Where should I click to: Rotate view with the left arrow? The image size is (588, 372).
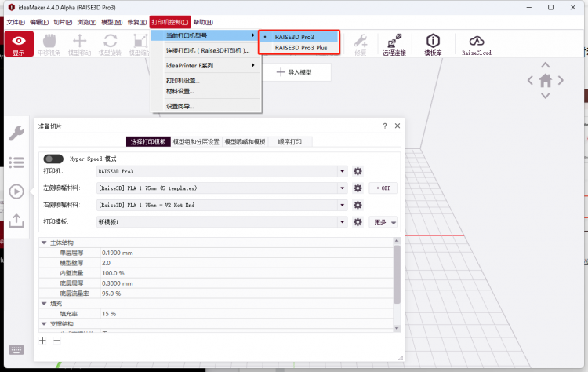[x=530, y=80]
